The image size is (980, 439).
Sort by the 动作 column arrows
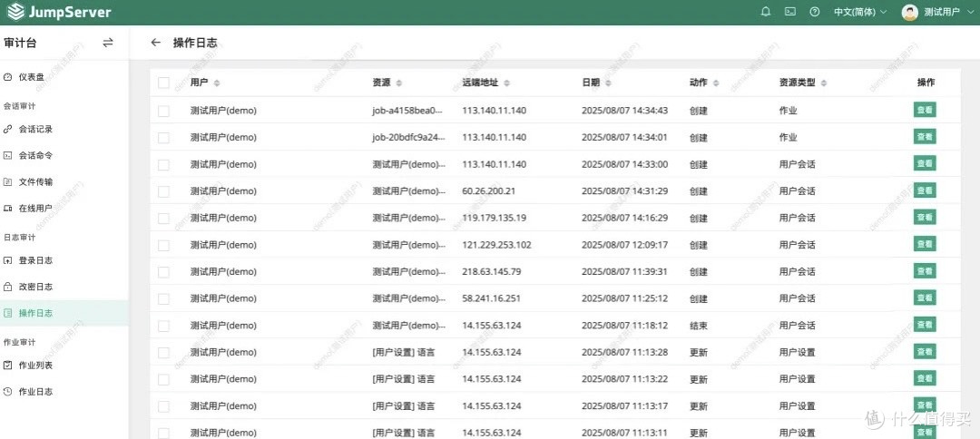pos(716,83)
